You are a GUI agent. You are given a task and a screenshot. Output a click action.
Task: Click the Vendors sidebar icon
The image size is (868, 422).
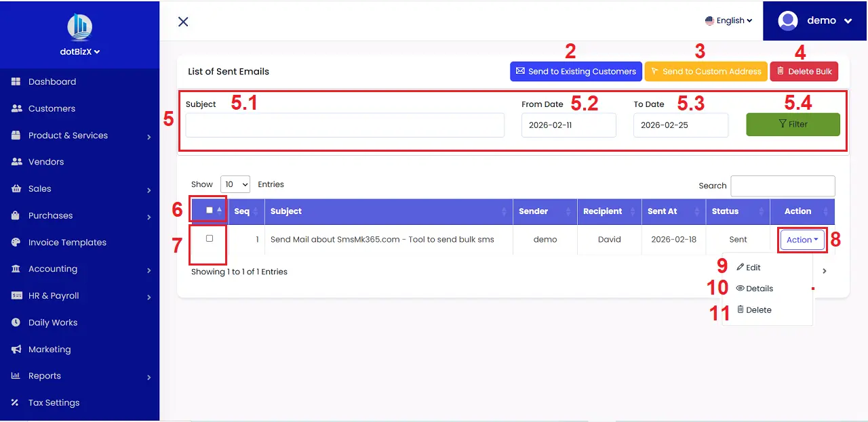coord(17,162)
